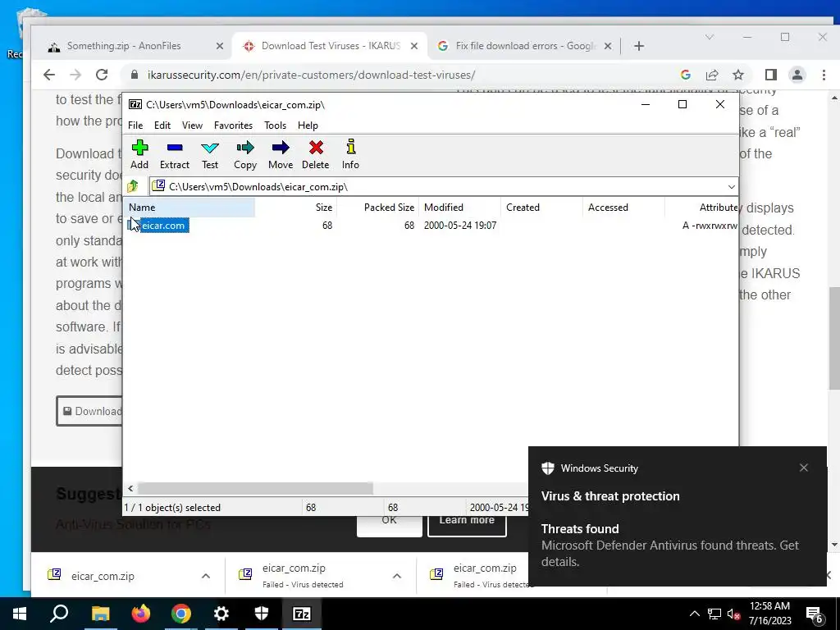Click the muted volume tray icon
Screen dimensions: 840x630
tap(734, 614)
